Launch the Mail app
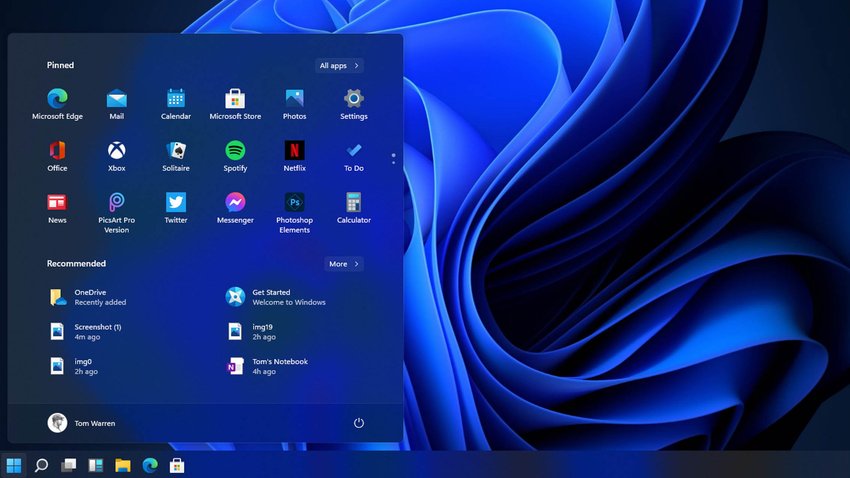This screenshot has width=850, height=478. point(117,104)
